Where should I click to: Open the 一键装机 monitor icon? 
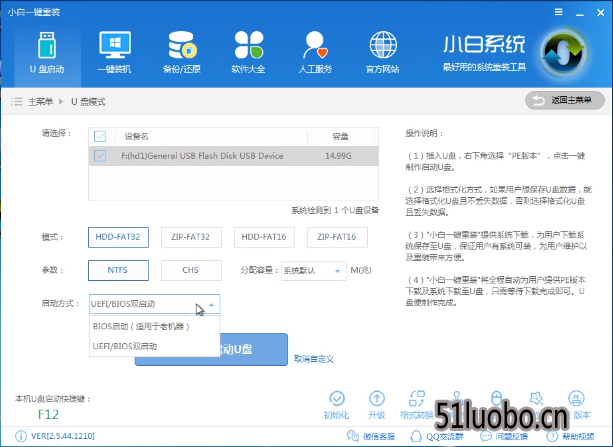coord(115,45)
